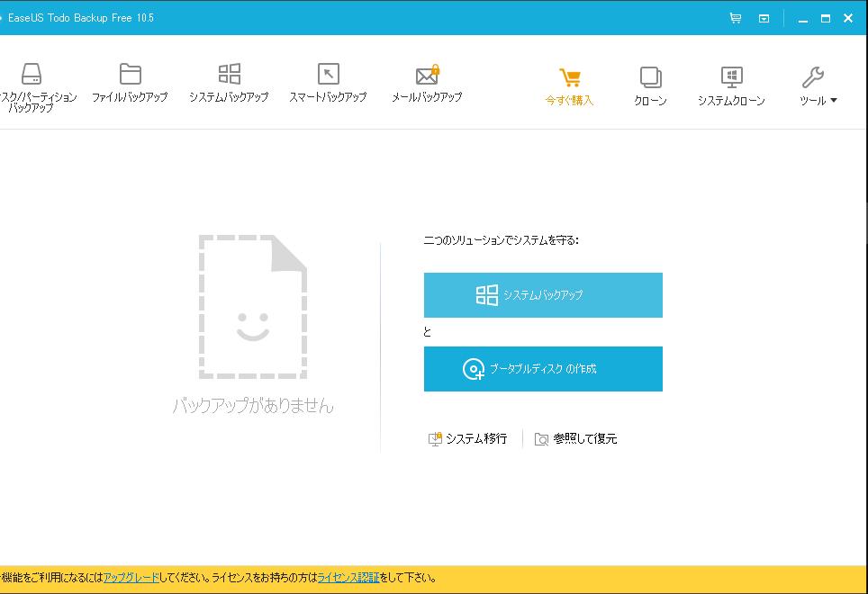The height and width of the screenshot is (594, 868).
Task: Click the large blue システムバックアップ button
Action: pos(543,295)
